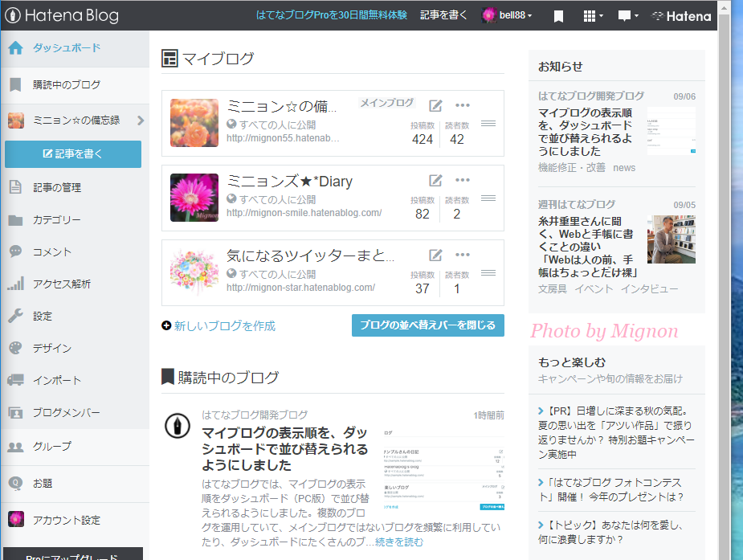Open はてなブログ フォトコンテスト link
The width and height of the screenshot is (743, 560).
click(611, 489)
